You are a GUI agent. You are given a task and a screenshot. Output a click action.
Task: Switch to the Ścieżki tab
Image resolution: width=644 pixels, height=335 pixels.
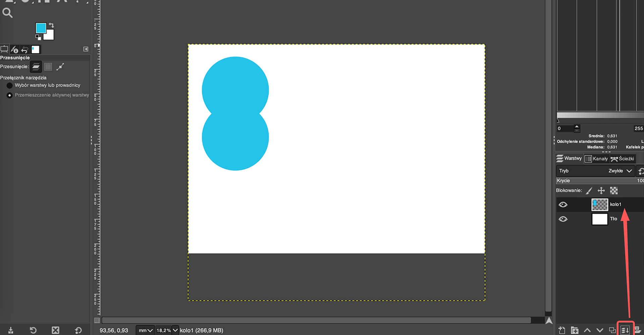tap(623, 159)
